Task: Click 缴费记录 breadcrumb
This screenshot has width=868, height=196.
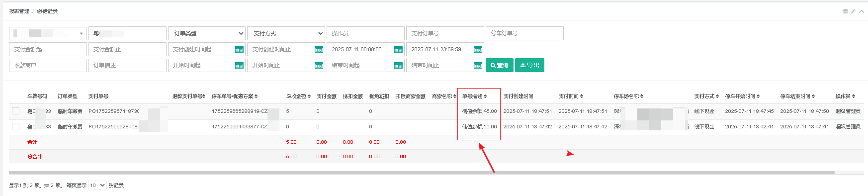Action: 47,11
